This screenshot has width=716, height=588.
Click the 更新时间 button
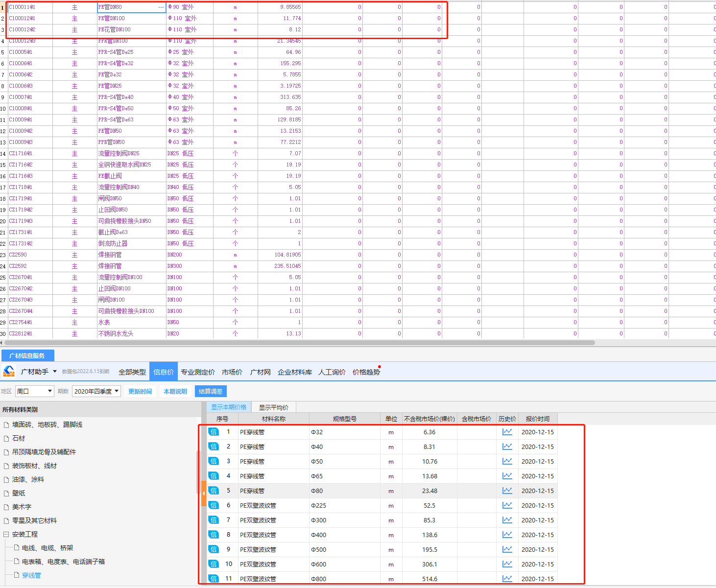[x=140, y=391]
